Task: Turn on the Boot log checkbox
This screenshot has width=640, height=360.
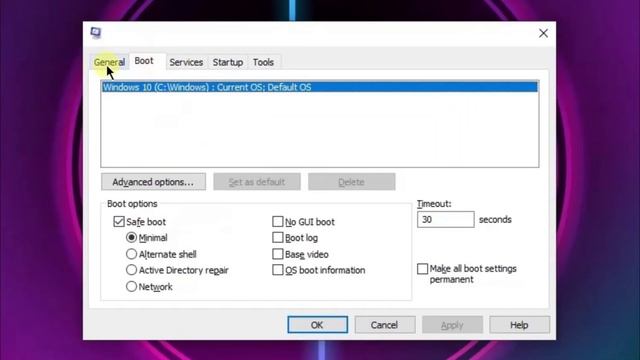Action: point(278,238)
